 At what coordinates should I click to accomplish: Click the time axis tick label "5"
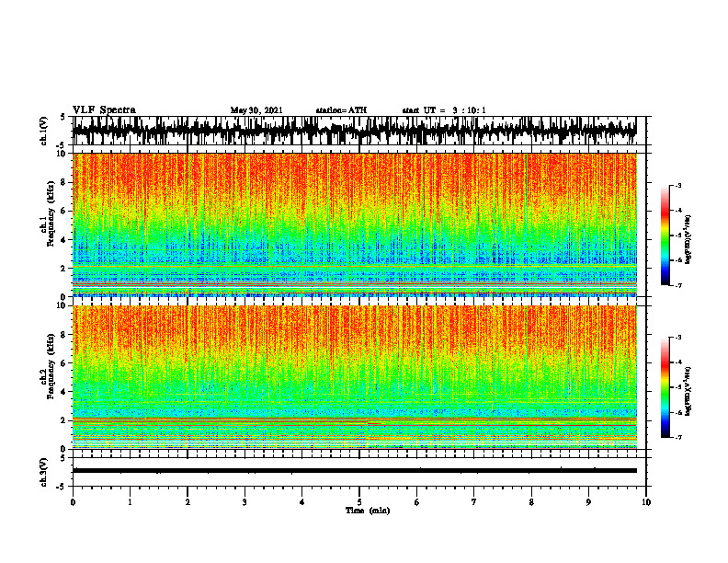coord(359,502)
